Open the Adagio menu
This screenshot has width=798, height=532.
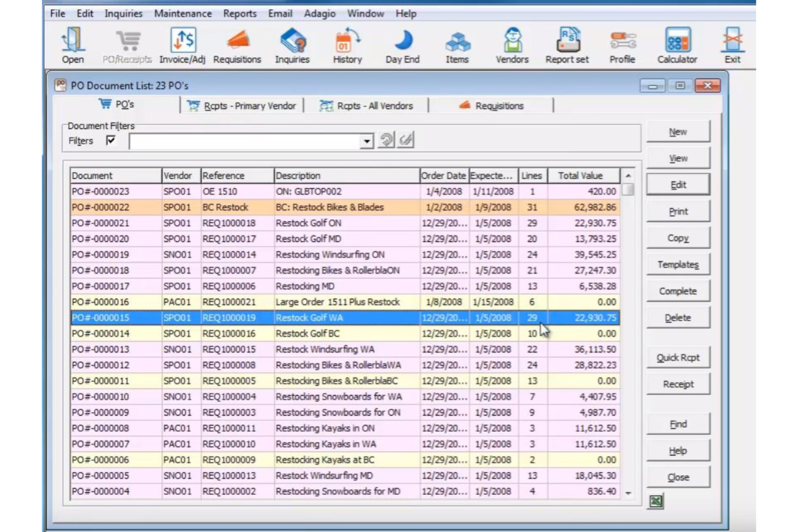pyautogui.click(x=320, y=13)
